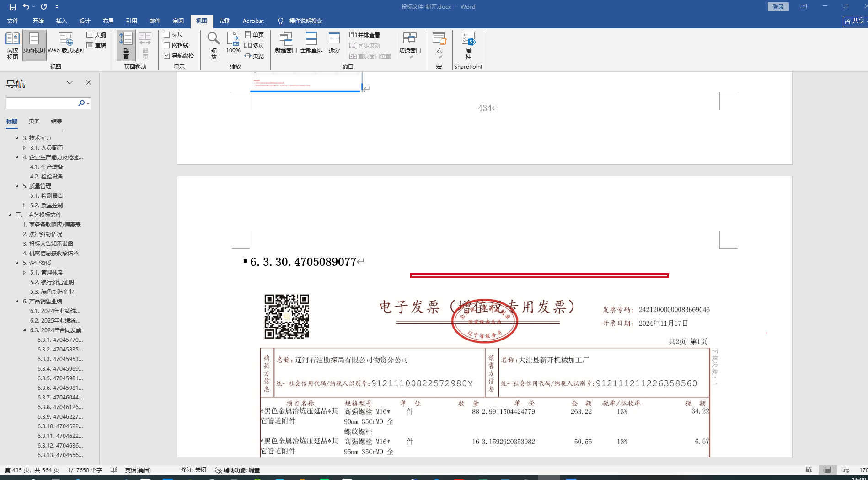Collapse 6.3. 2024年合同发票 heading

pos(25,330)
